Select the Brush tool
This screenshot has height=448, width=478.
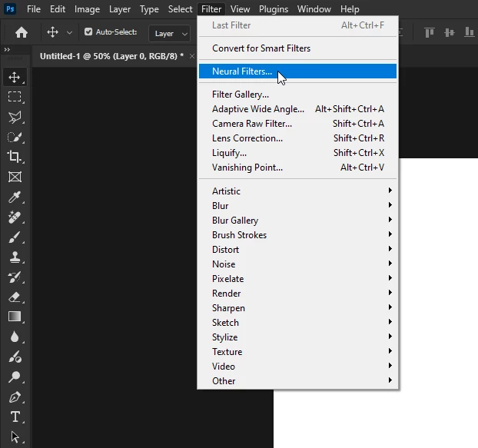15,237
